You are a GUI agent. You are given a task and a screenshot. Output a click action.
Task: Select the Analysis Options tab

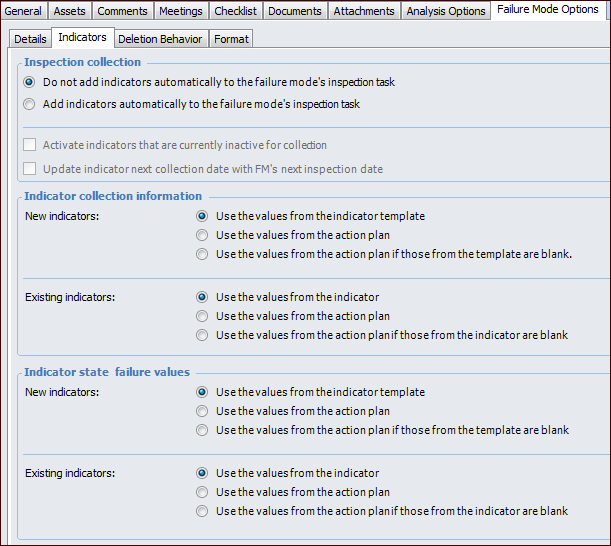pyautogui.click(x=445, y=11)
